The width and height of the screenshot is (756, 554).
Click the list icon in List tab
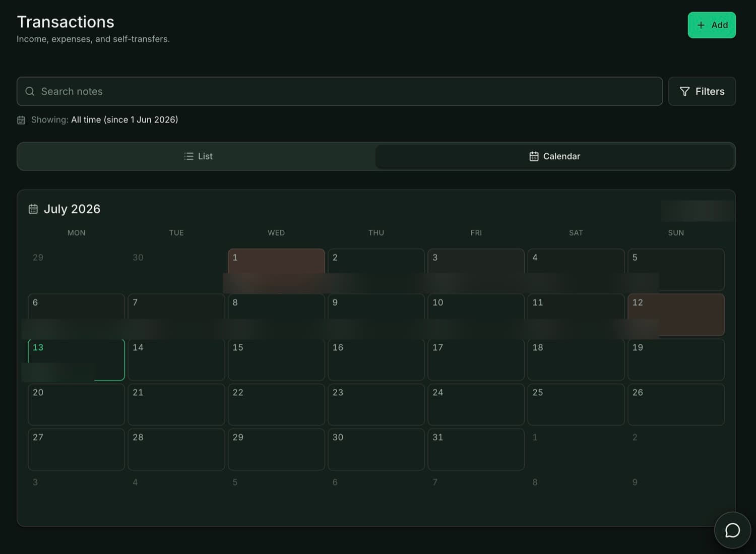click(189, 156)
